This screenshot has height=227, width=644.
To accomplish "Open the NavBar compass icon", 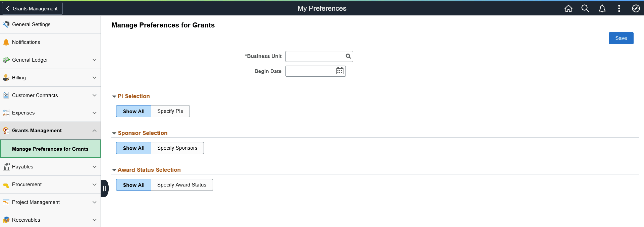I will click(636, 8).
